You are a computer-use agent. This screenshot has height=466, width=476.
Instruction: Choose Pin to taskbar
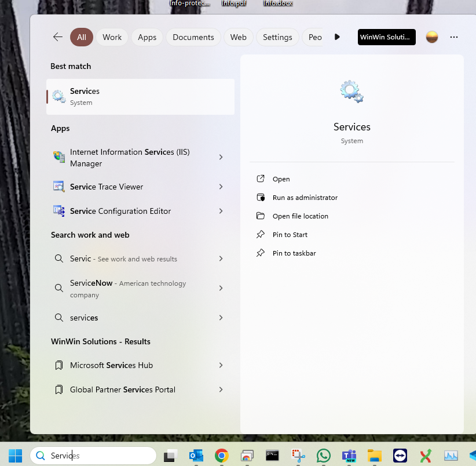(294, 253)
